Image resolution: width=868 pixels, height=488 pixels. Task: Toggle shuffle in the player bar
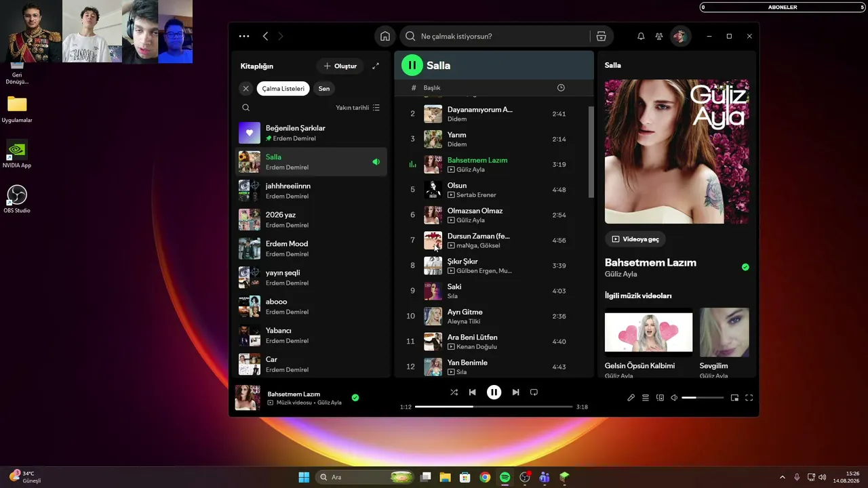tap(454, 392)
